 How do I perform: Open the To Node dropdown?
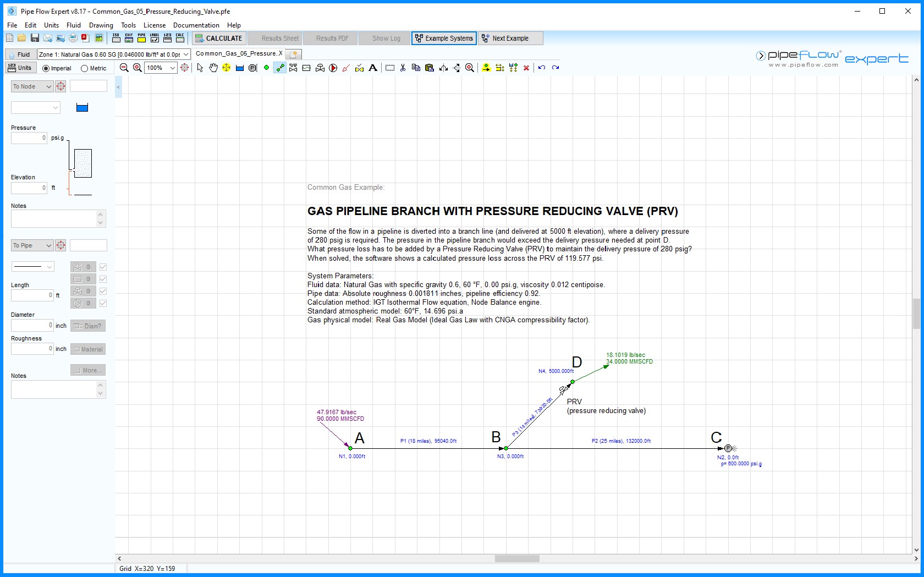click(x=32, y=86)
